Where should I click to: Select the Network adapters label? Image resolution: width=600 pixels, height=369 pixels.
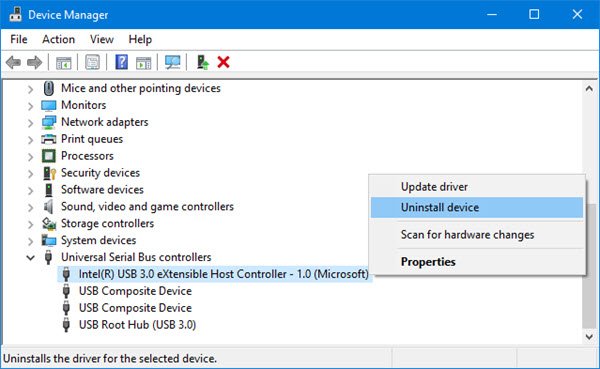point(104,122)
